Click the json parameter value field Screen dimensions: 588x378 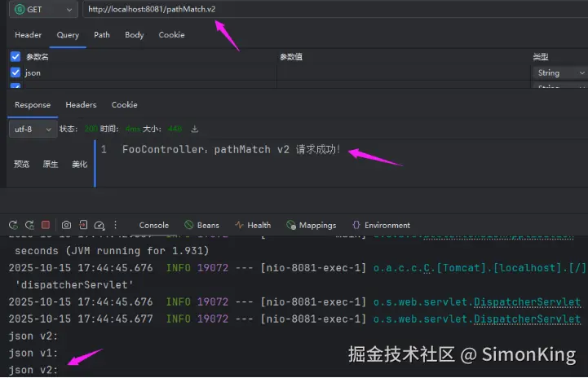[403, 73]
